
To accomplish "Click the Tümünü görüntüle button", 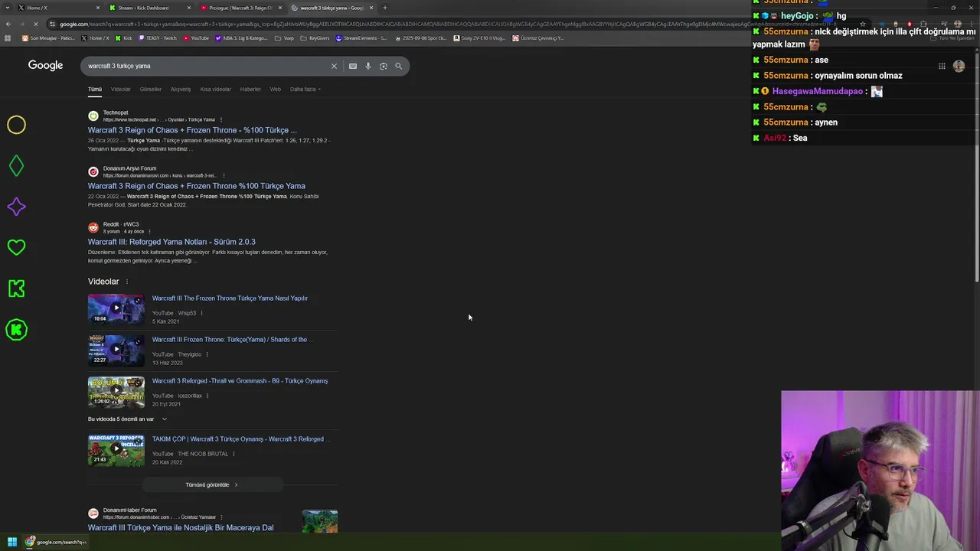I will tap(212, 484).
